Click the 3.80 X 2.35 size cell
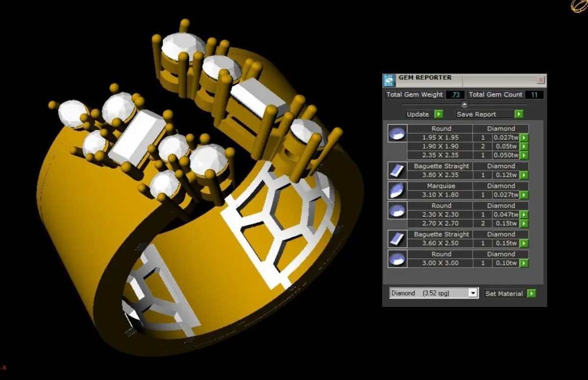This screenshot has height=380, width=588. coord(441,175)
